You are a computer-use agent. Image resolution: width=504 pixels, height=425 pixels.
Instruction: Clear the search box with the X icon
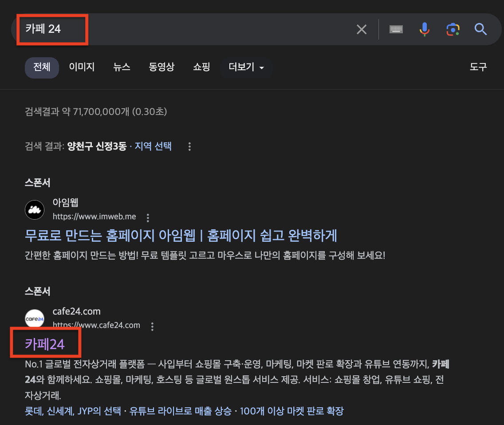coord(362,29)
